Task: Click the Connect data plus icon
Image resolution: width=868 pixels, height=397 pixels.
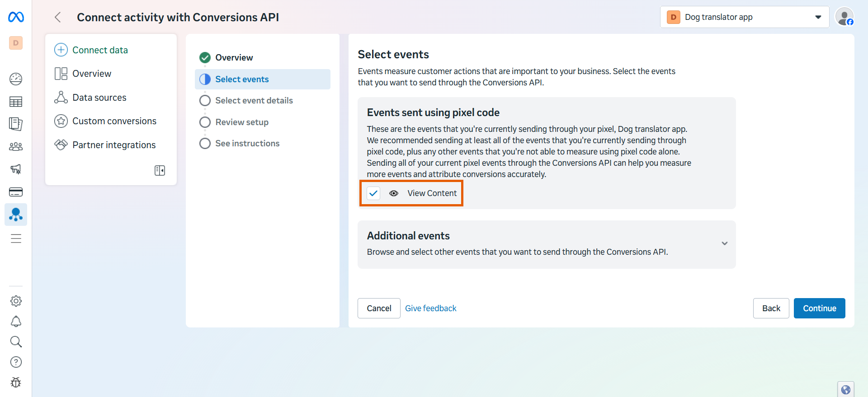Action: [x=61, y=50]
